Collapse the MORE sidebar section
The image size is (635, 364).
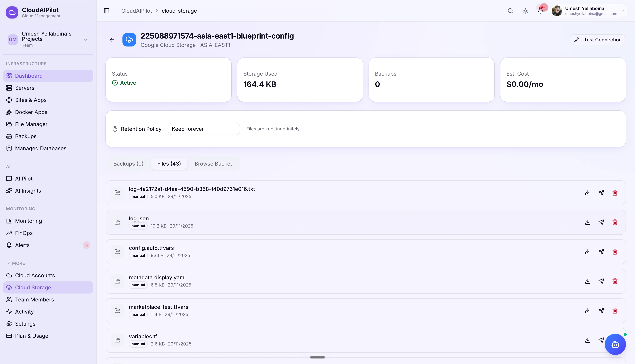tap(15, 263)
